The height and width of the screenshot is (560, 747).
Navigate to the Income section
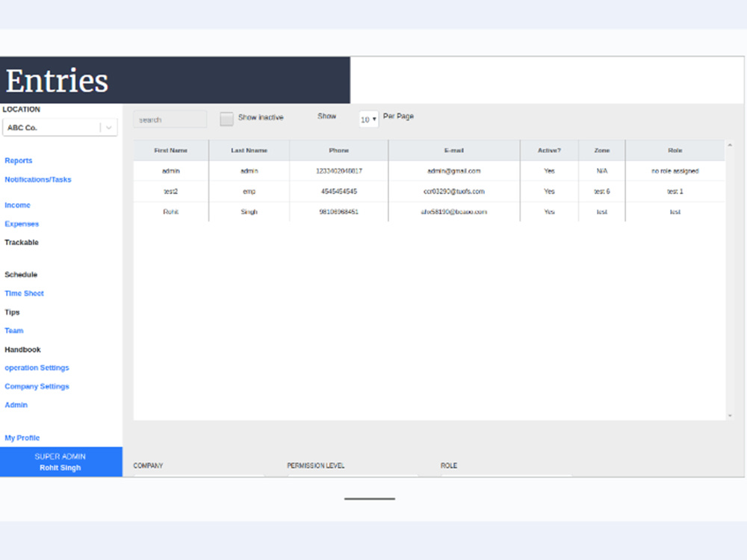point(17,205)
